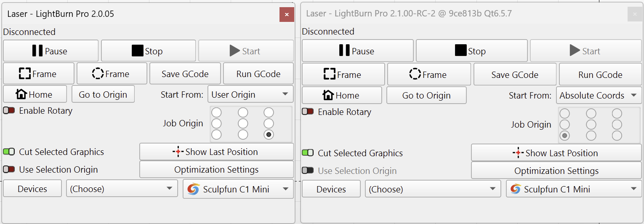Click Pause button in LightBurn 2.0.05 window
The image size is (644, 224).
(x=51, y=51)
